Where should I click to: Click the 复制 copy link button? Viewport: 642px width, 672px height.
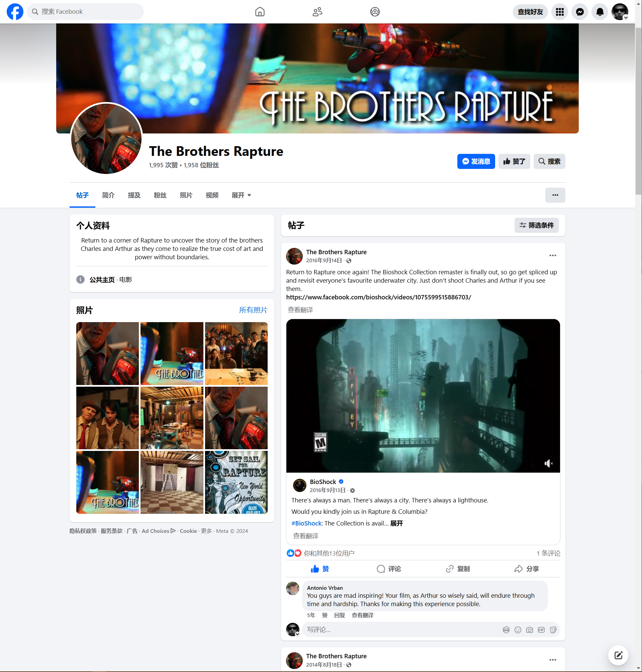pyautogui.click(x=458, y=569)
